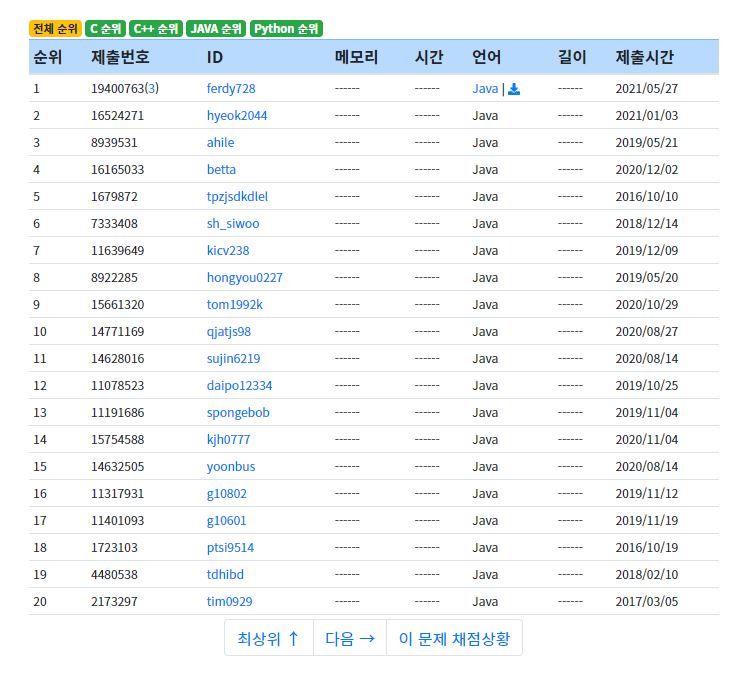Visit tim0929's profile
The height and width of the screenshot is (674, 742).
pos(229,601)
